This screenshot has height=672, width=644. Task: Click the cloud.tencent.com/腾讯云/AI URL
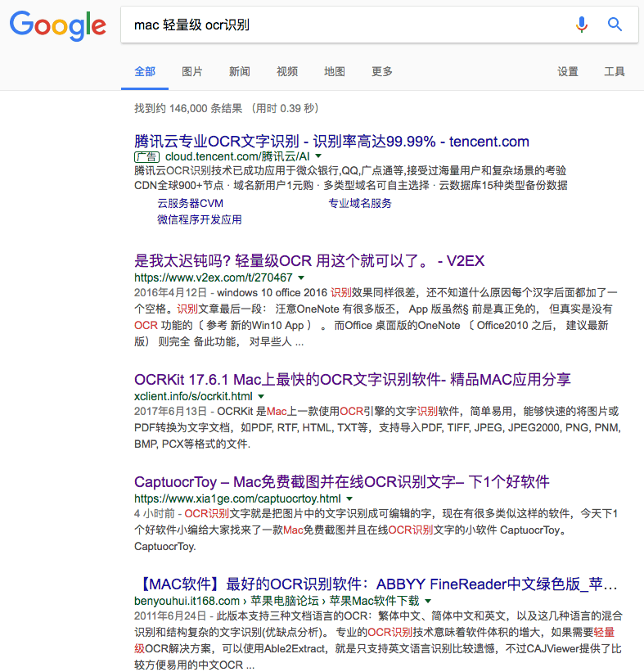tap(237, 156)
